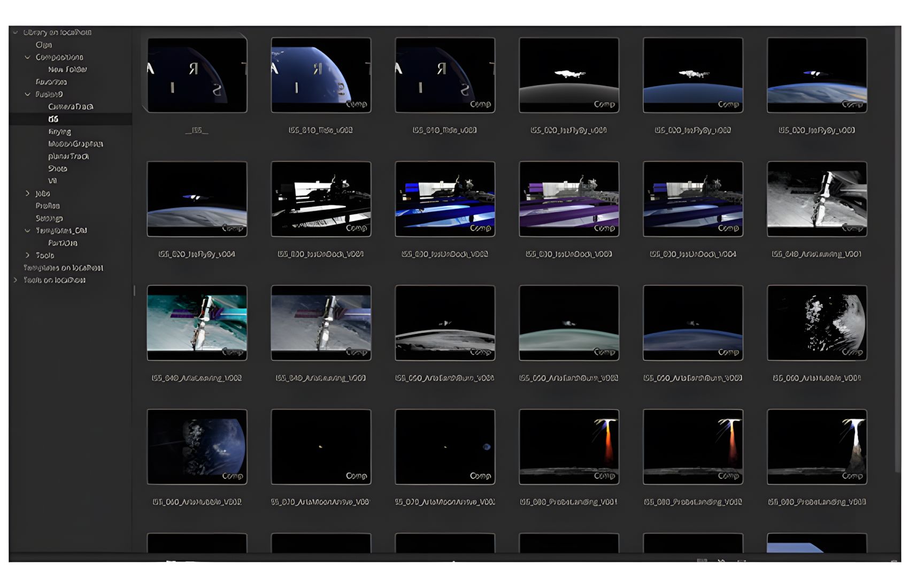Select the grayscale 040 landing v001 thumbnail
The height and width of the screenshot is (588, 909).
pyautogui.click(x=817, y=199)
